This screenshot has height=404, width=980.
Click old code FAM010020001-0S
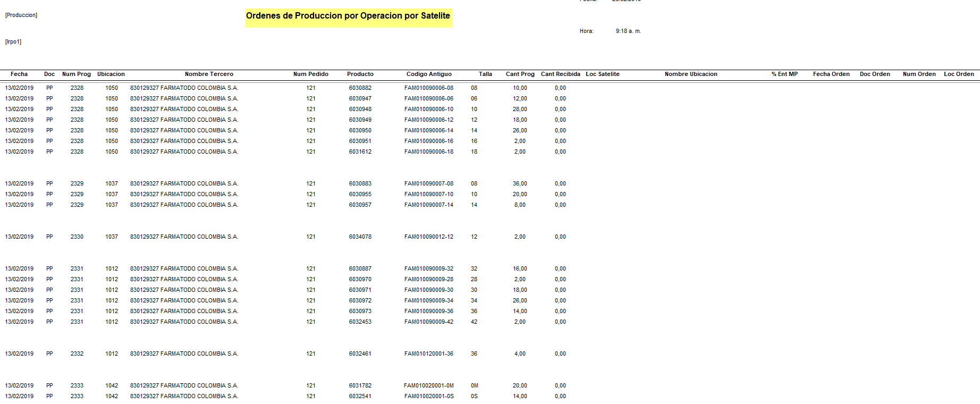(x=429, y=396)
